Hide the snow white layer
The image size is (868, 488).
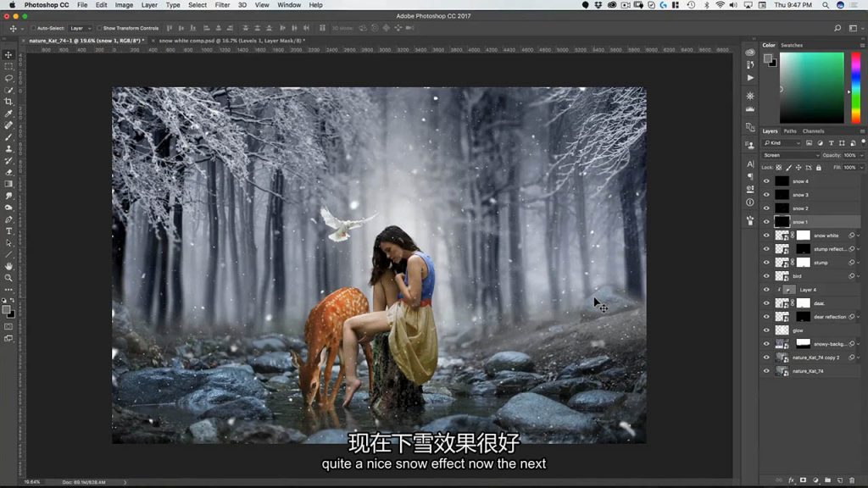(766, 236)
